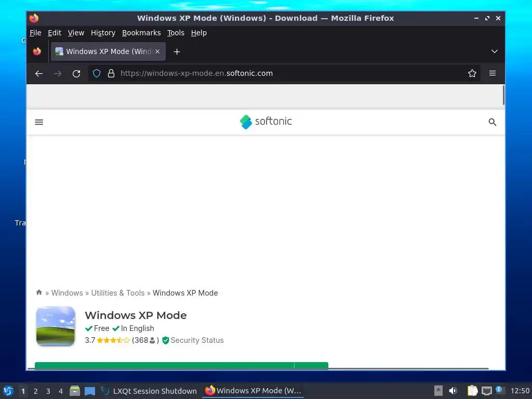Open the Firefox application hamburger menu

coord(493,73)
